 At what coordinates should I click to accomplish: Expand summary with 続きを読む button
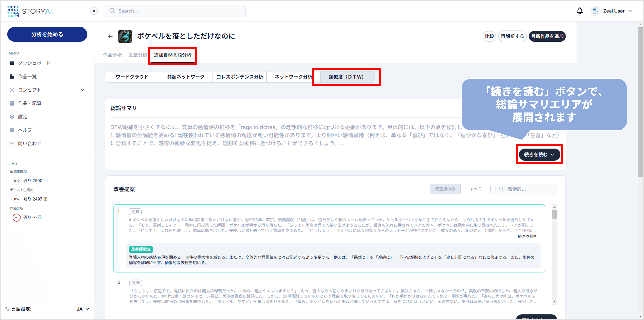pos(539,154)
